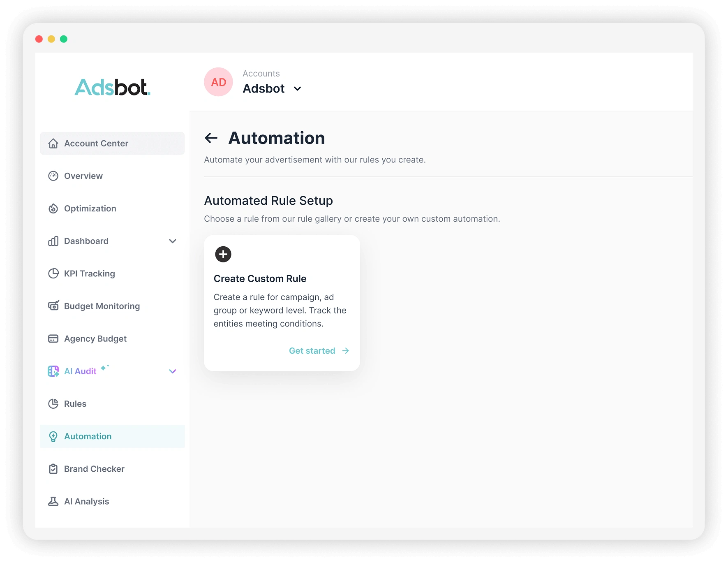Expand the Dashboard section
Viewport: 728px width, 563px height.
[173, 241]
